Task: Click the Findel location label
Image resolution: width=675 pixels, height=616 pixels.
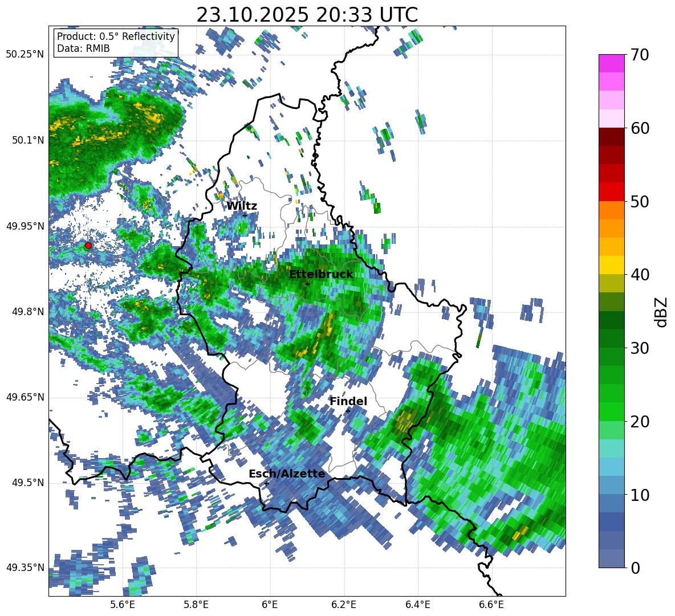Action: click(x=348, y=401)
